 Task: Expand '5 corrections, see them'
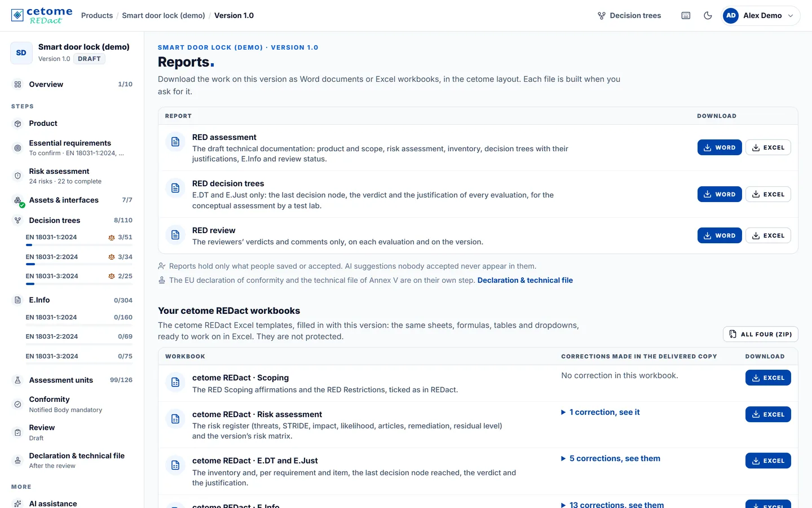pyautogui.click(x=611, y=458)
